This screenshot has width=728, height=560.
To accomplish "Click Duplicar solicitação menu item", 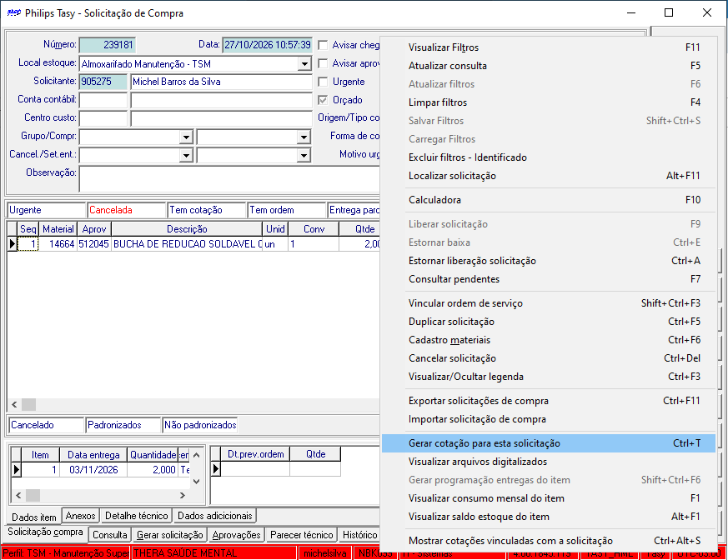I will [x=549, y=322].
